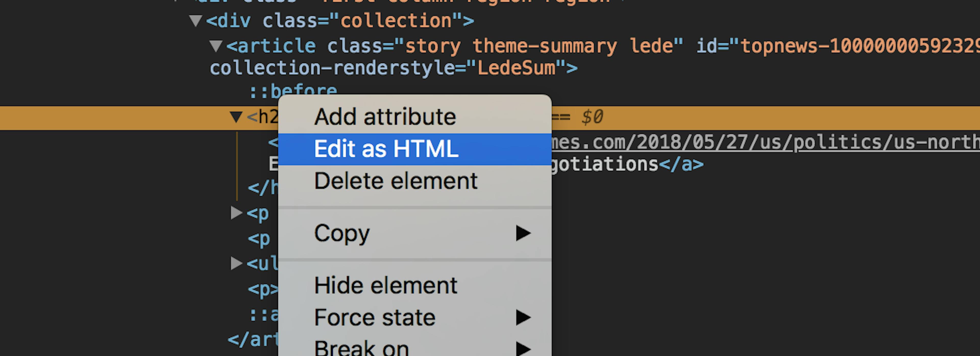Choose "Add attribute" in the context menu
The height and width of the screenshot is (356, 980).
point(385,116)
